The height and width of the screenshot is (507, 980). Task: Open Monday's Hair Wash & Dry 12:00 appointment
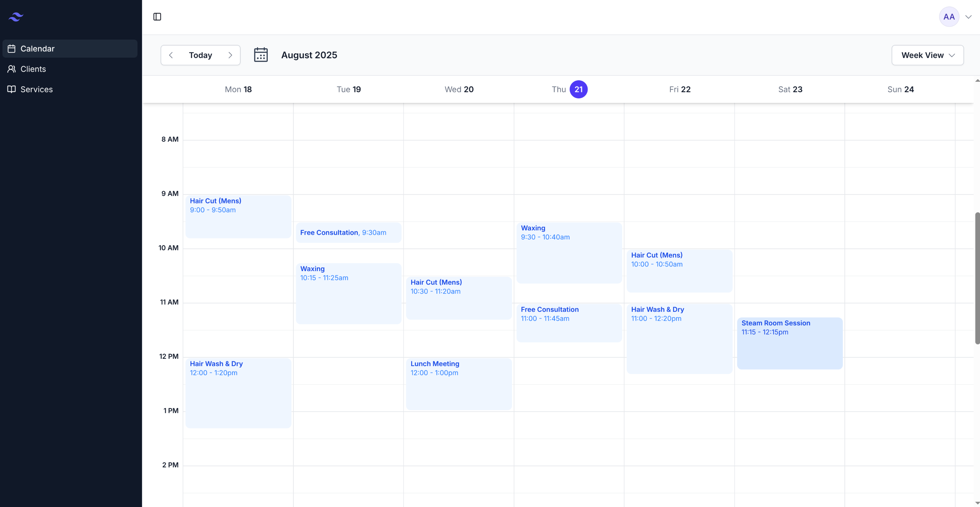click(x=238, y=393)
